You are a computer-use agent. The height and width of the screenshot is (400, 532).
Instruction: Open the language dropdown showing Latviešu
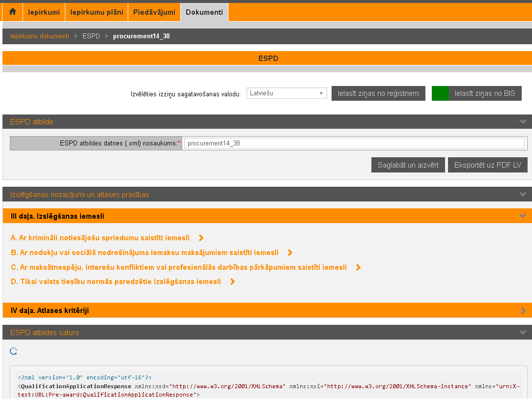coord(286,93)
